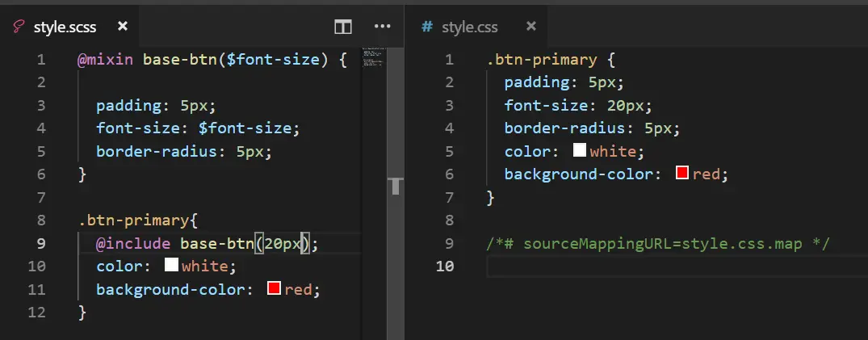Click sourceMappingURL comment in style.css
Image resolution: width=868 pixels, height=340 pixels.
click(657, 244)
